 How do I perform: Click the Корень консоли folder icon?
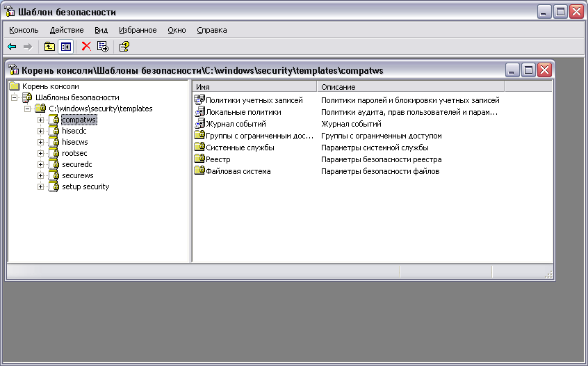[15, 86]
